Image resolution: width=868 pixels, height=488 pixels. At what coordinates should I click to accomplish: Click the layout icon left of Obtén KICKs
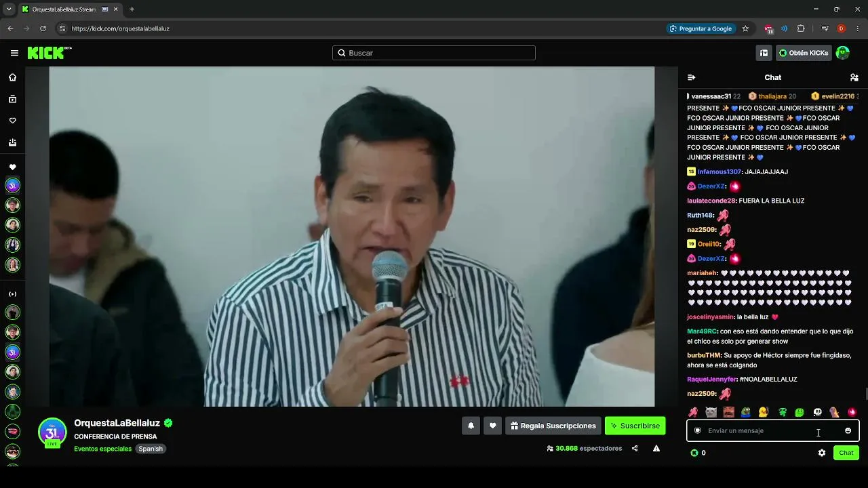(x=764, y=53)
